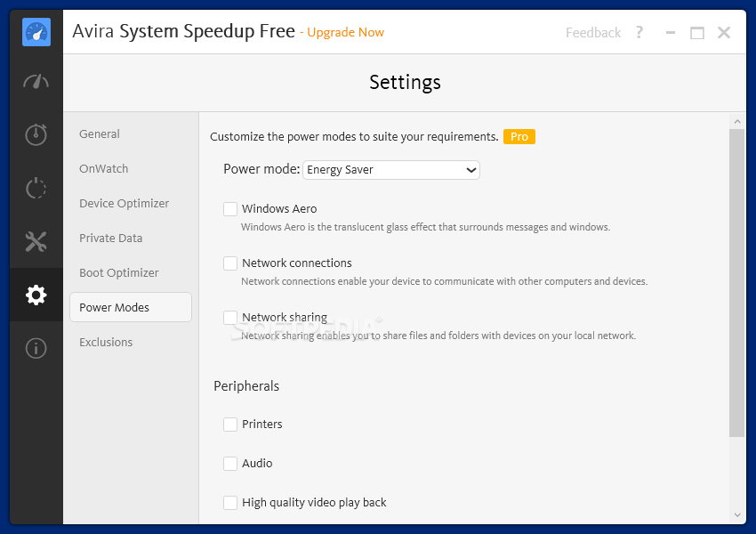Tick the Audio checkbox
The width and height of the screenshot is (756, 534).
click(x=230, y=464)
